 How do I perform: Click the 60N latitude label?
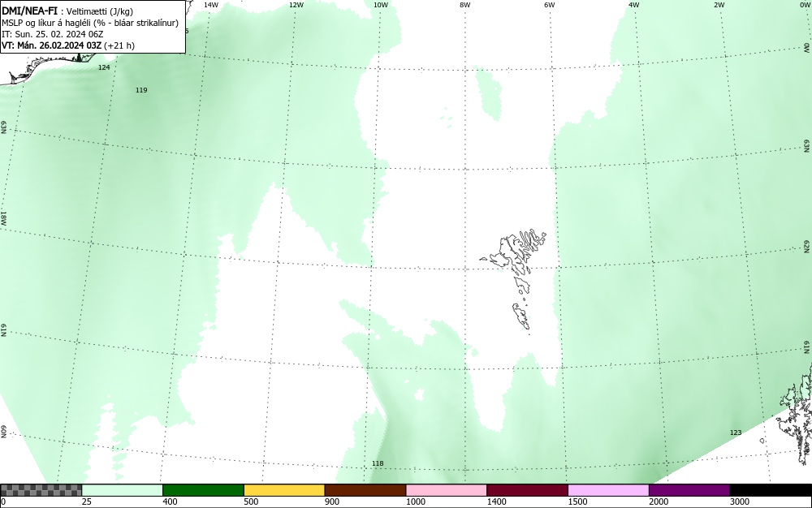[x=3, y=432]
